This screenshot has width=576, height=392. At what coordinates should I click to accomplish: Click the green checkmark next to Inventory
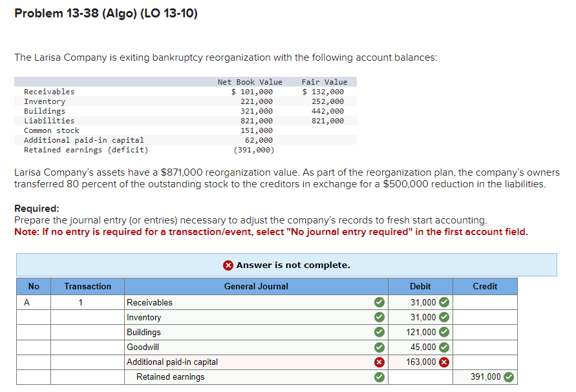tap(379, 317)
